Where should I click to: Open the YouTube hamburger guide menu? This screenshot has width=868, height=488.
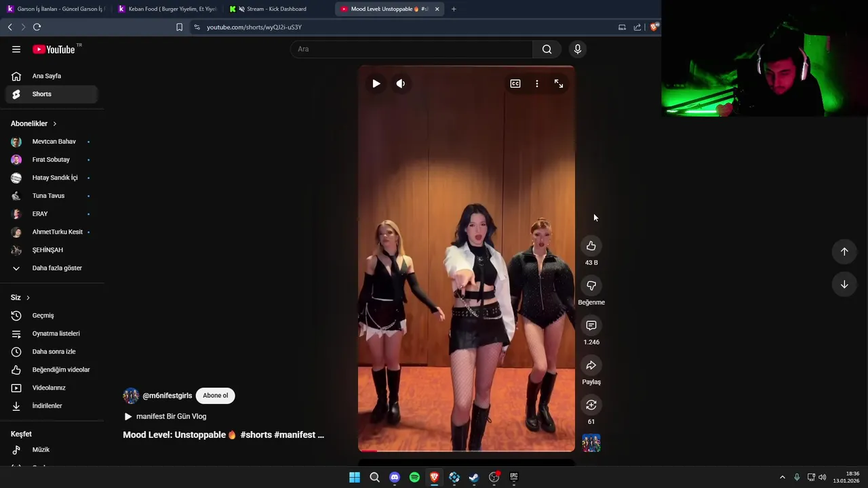point(16,49)
